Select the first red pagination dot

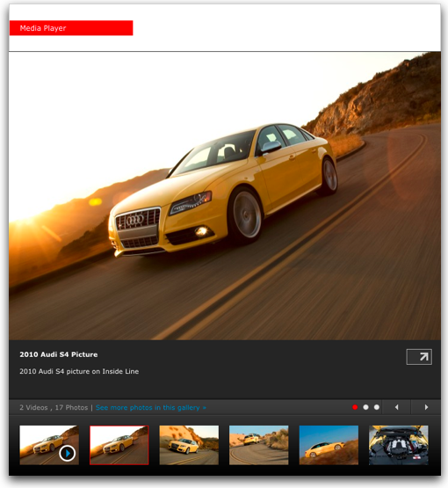tap(355, 407)
